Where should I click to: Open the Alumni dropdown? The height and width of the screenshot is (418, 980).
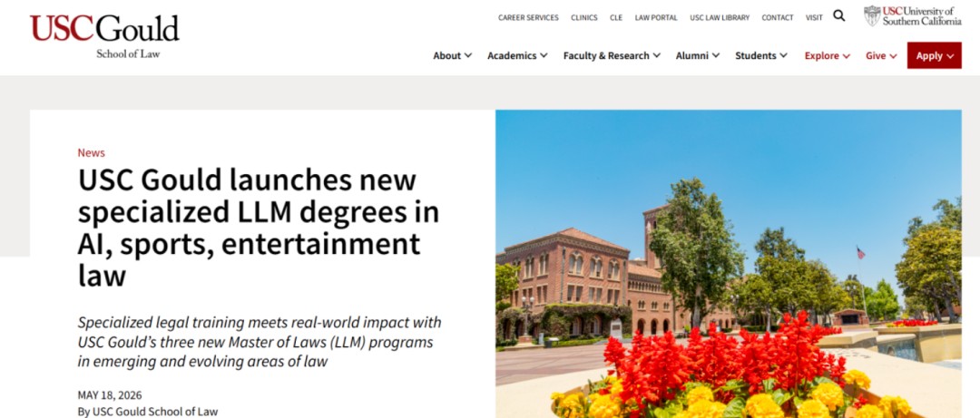698,55
